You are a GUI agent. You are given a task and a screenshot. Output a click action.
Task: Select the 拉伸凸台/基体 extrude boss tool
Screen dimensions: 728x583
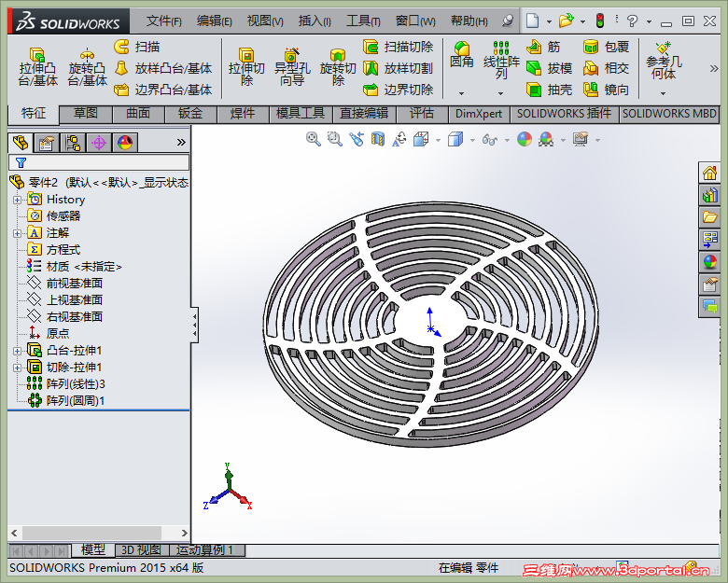[x=37, y=67]
